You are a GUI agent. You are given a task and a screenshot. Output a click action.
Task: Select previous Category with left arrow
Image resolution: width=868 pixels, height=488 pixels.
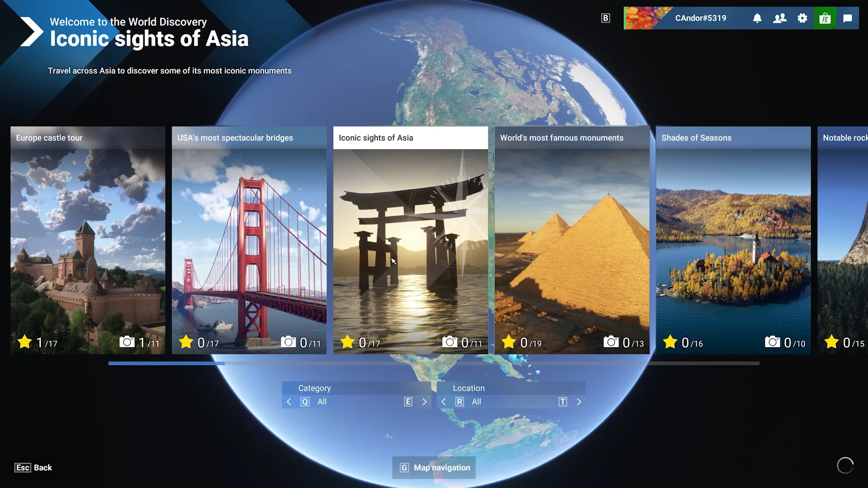pos(289,402)
